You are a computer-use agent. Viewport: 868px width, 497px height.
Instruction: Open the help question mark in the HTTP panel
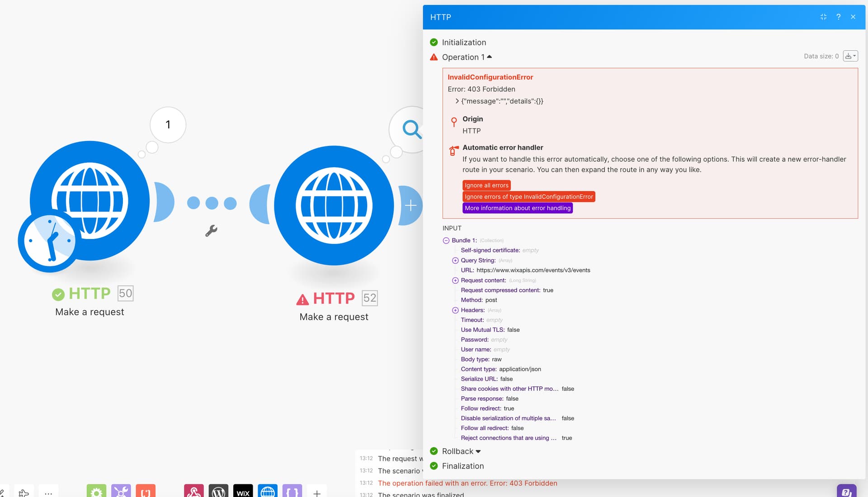tap(838, 17)
